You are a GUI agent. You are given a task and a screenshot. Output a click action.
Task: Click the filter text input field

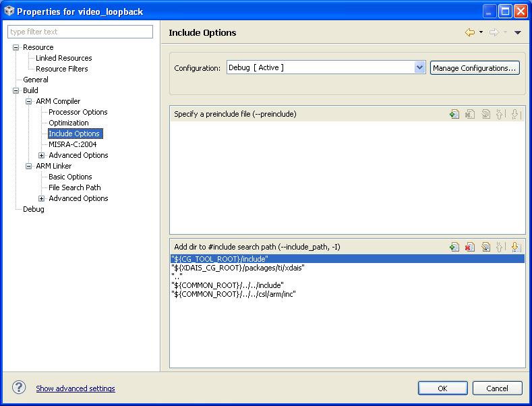coord(80,32)
